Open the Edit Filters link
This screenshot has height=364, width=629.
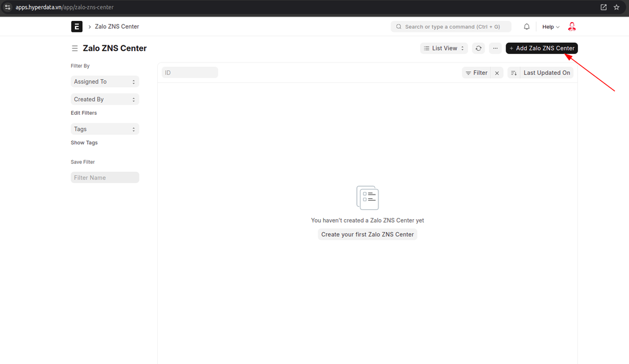tap(84, 113)
